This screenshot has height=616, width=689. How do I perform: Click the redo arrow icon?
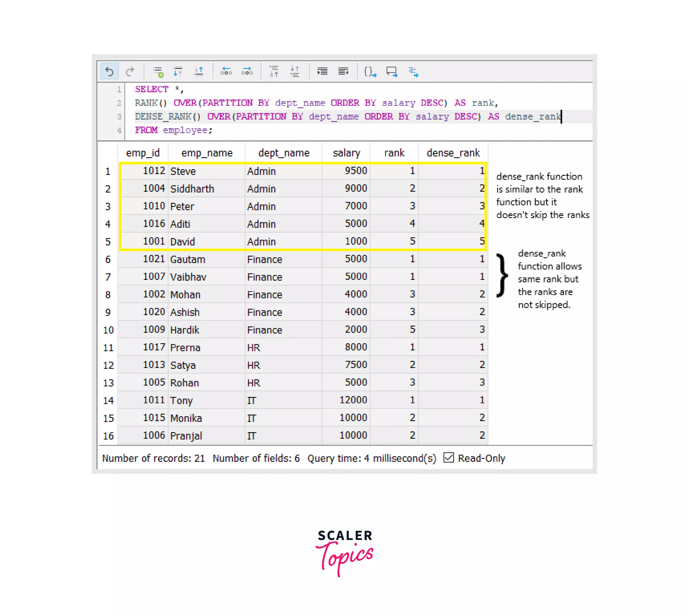[130, 71]
